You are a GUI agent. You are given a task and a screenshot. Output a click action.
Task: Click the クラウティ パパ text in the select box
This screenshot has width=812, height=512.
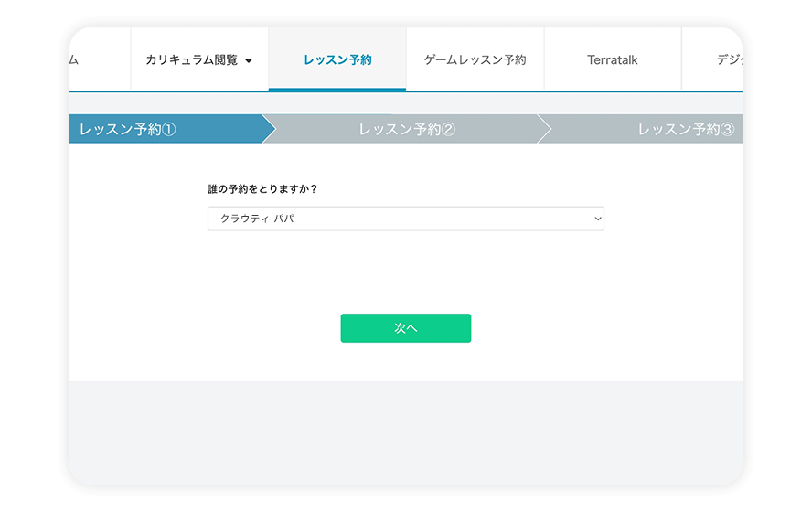257,219
